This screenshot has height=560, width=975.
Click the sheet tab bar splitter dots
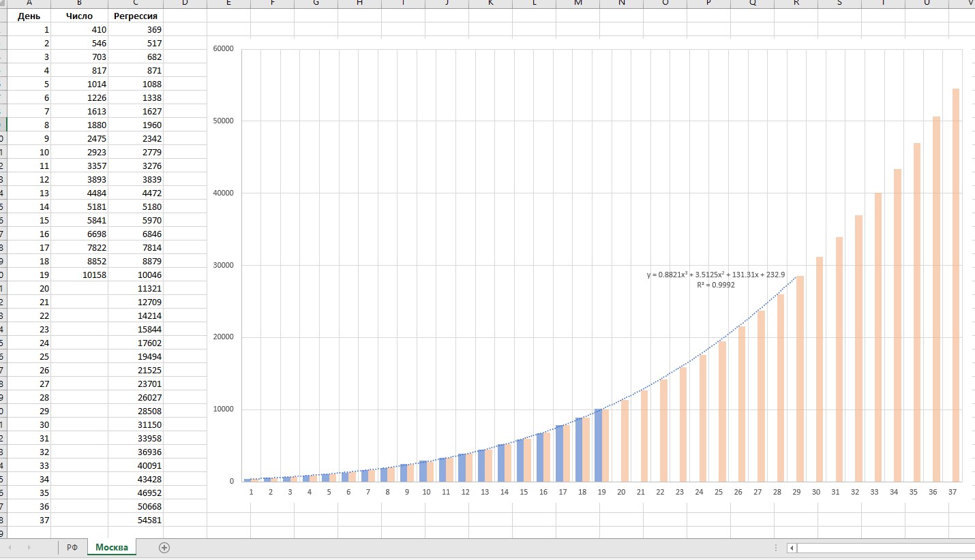pyautogui.click(x=776, y=548)
